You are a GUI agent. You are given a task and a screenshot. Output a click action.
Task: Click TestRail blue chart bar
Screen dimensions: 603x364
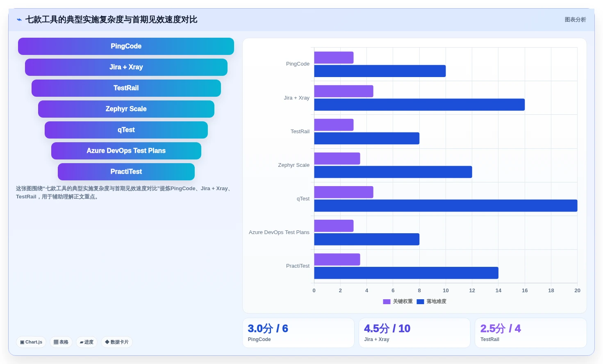367,138
